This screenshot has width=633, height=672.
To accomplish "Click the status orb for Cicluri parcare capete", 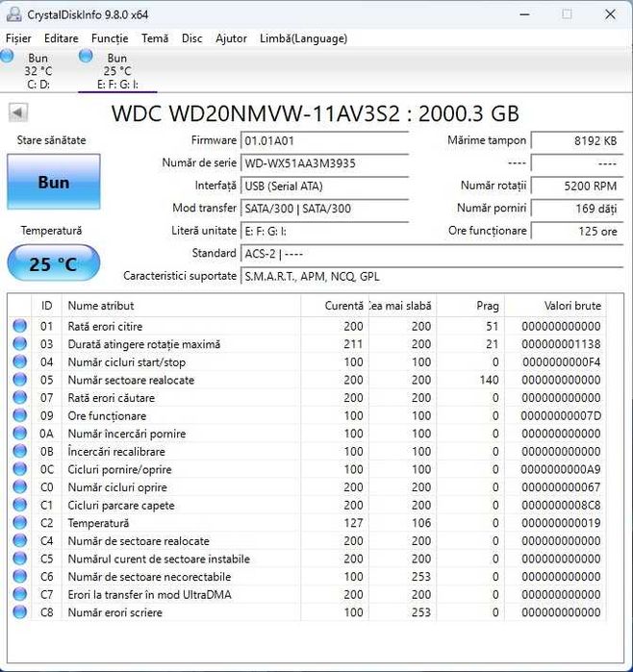I will (x=20, y=505).
